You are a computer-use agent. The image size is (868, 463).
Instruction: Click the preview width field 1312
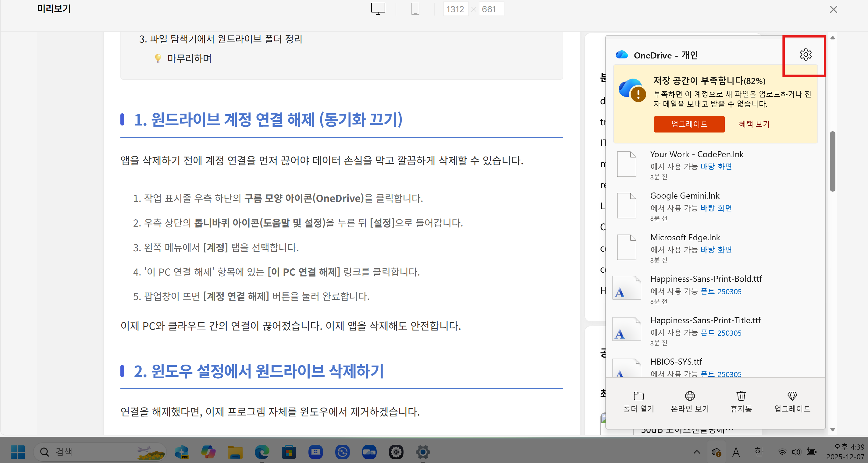point(455,9)
